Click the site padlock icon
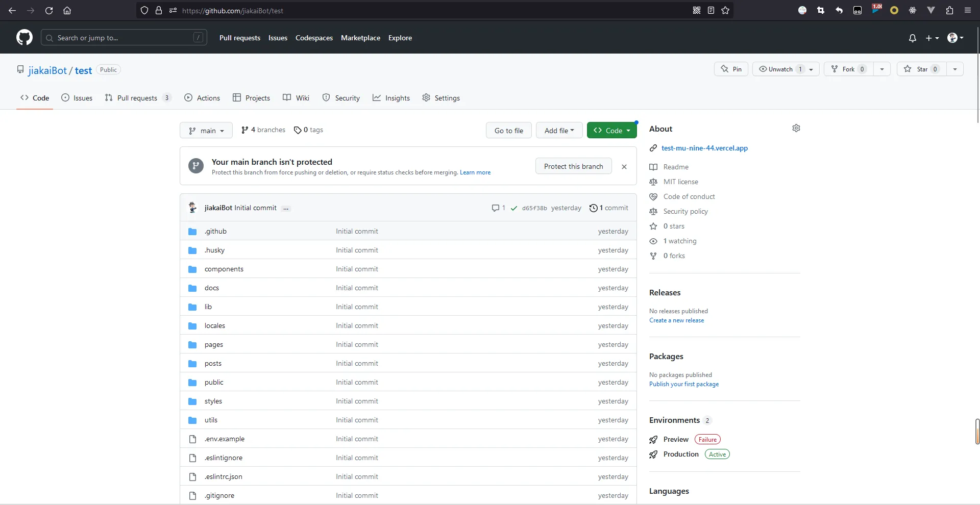The image size is (980, 505). coord(159,10)
